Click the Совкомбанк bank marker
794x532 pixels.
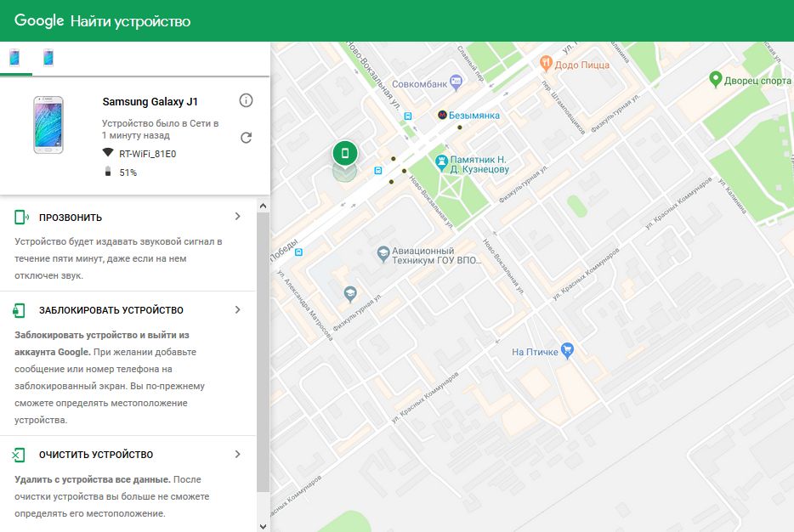(x=456, y=83)
